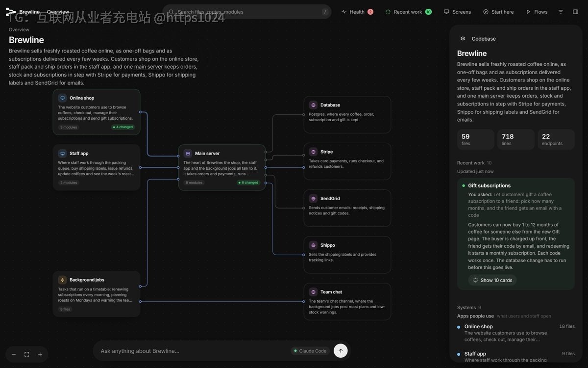The width and height of the screenshot is (588, 368).
Task: Click the Stripe node globe icon
Action: 313,152
